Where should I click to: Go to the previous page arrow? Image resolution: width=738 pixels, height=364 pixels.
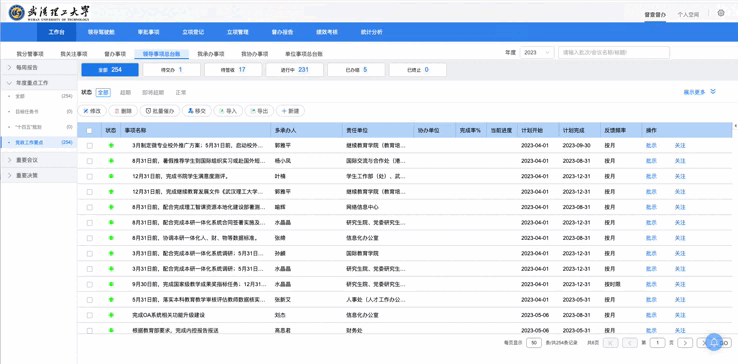(630, 343)
